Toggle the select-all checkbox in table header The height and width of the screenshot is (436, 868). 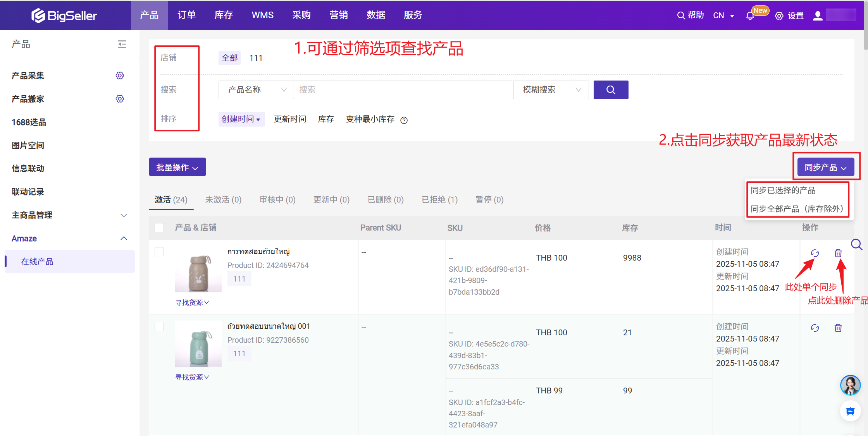[x=159, y=228]
